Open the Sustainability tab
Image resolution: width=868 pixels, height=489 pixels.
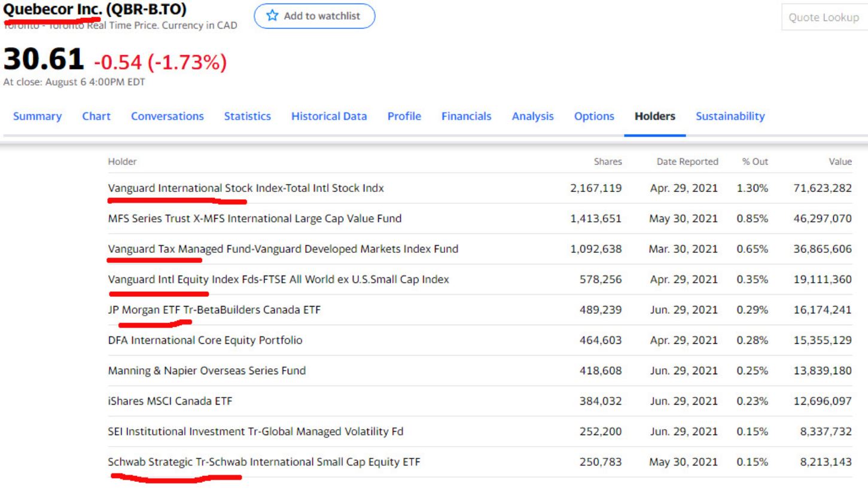(x=730, y=117)
